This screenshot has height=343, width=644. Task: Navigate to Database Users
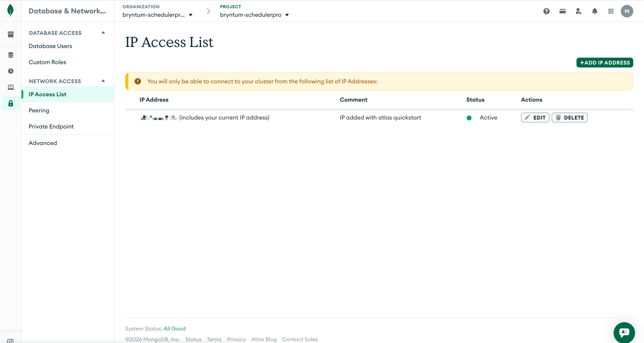click(50, 46)
